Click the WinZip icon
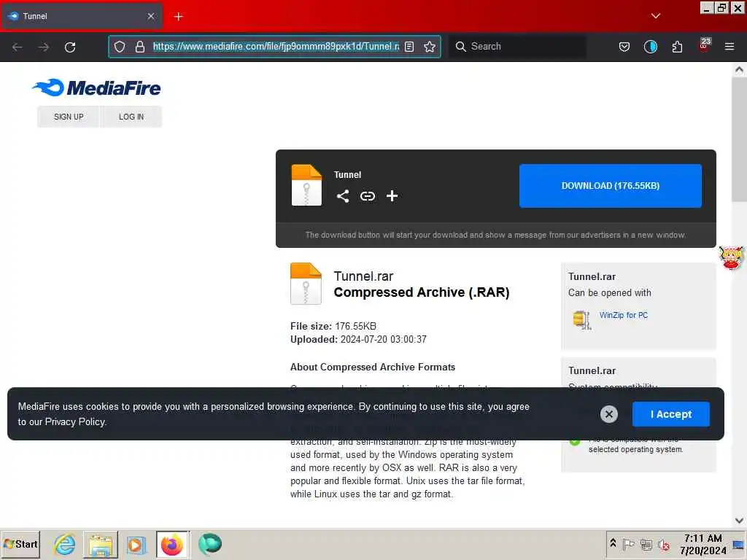Image resolution: width=747 pixels, height=560 pixels. (581, 319)
